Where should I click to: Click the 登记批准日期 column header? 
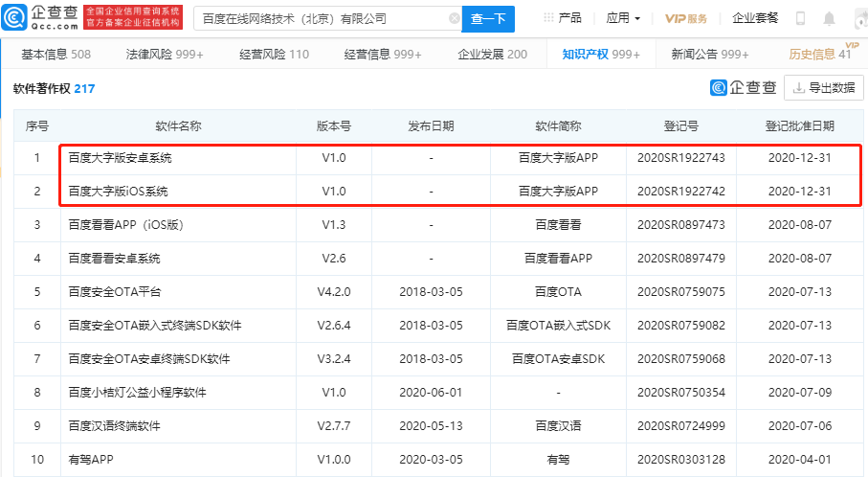pyautogui.click(x=799, y=126)
